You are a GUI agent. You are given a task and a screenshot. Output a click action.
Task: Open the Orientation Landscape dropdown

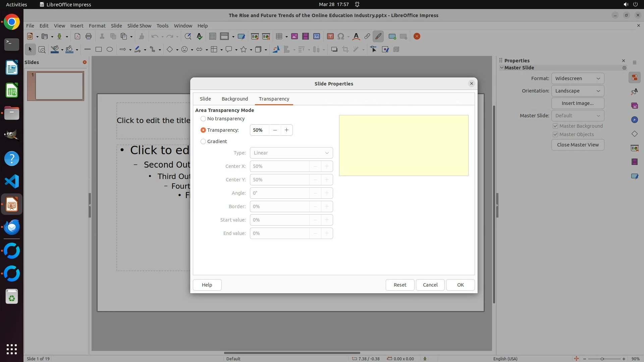coord(578,91)
